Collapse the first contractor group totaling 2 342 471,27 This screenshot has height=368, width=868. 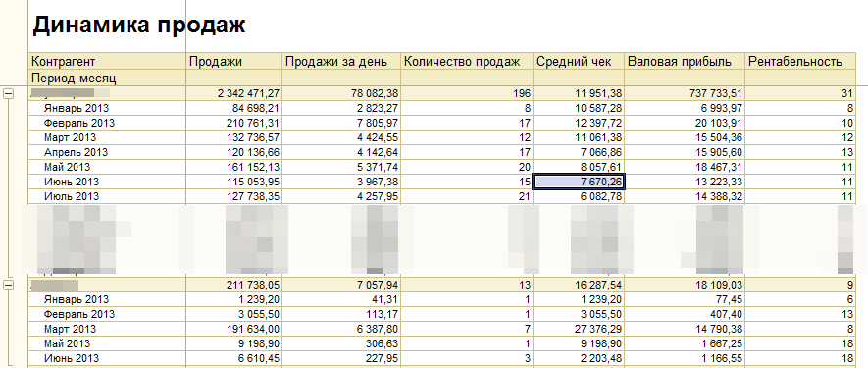point(8,93)
